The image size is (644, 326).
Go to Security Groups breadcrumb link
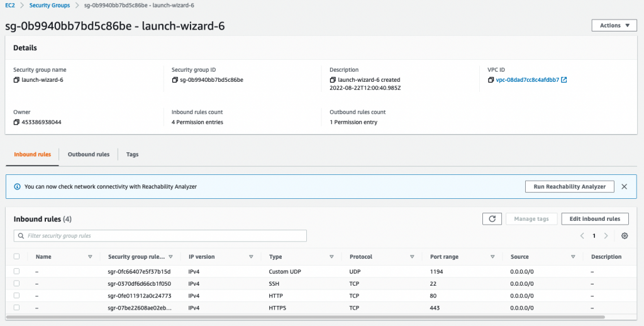point(50,5)
